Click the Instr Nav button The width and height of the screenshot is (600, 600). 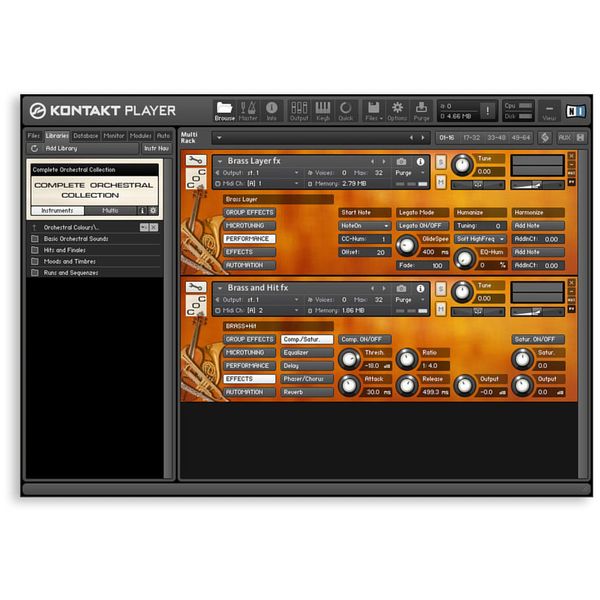[156, 148]
